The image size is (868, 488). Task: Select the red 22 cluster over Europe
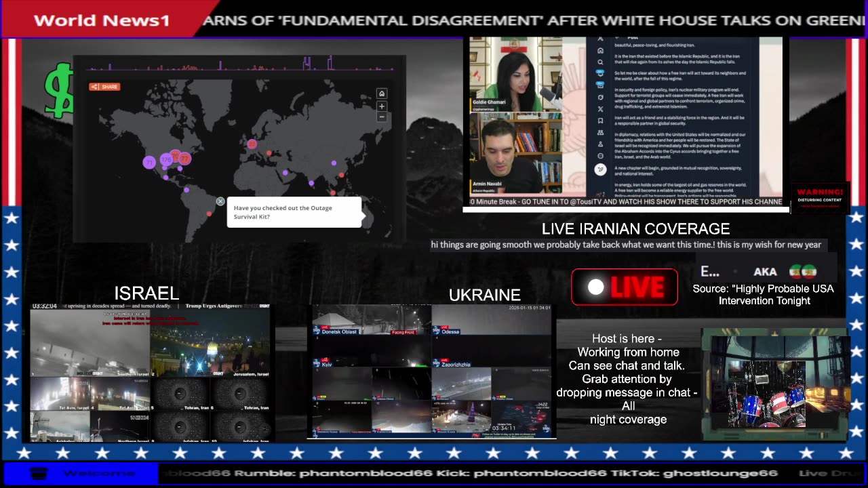click(252, 144)
